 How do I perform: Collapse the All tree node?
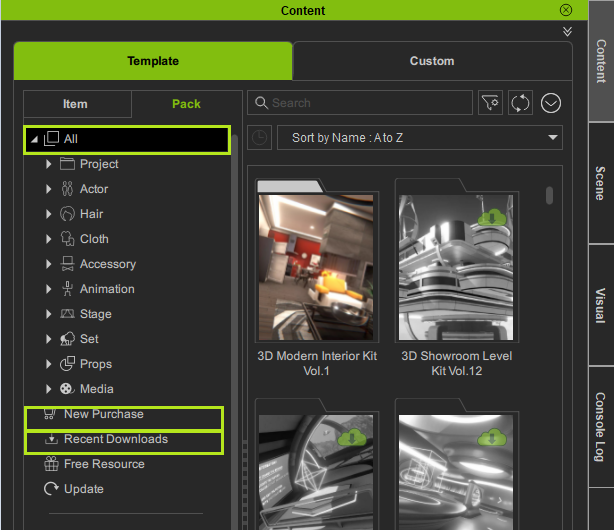click(34, 139)
